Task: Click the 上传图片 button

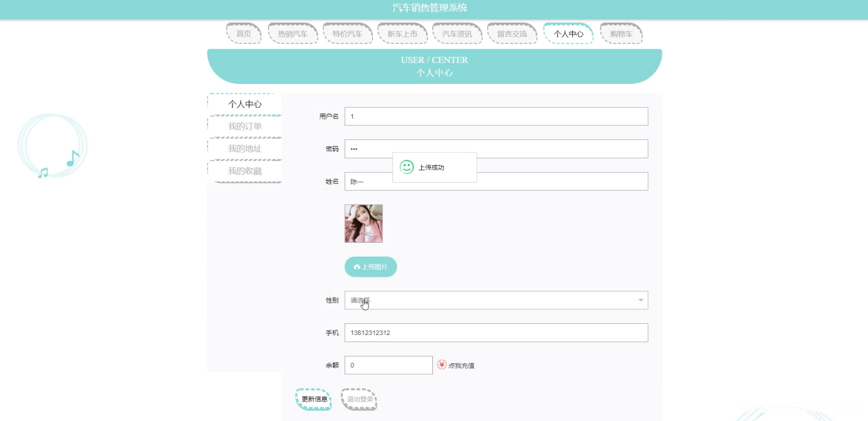Action: tap(371, 267)
